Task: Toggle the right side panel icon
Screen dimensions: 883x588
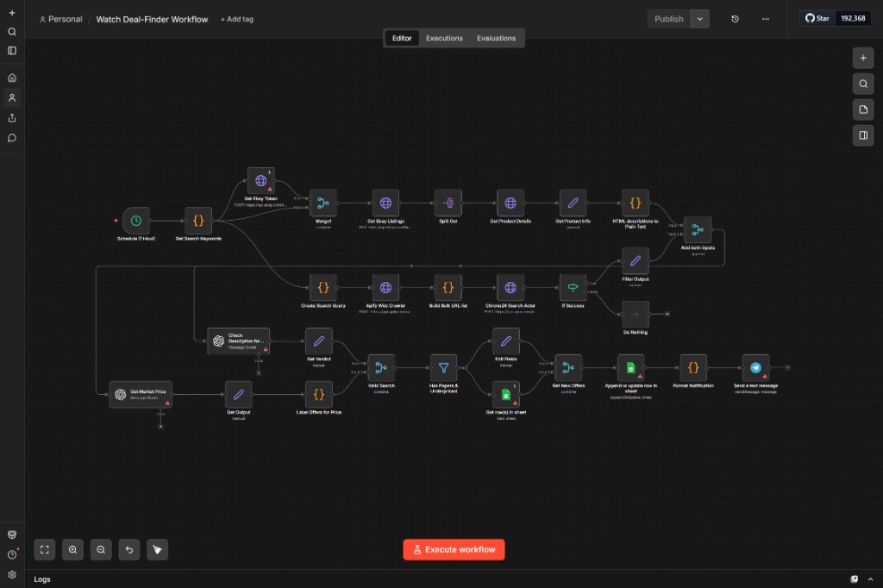Action: pos(863,135)
